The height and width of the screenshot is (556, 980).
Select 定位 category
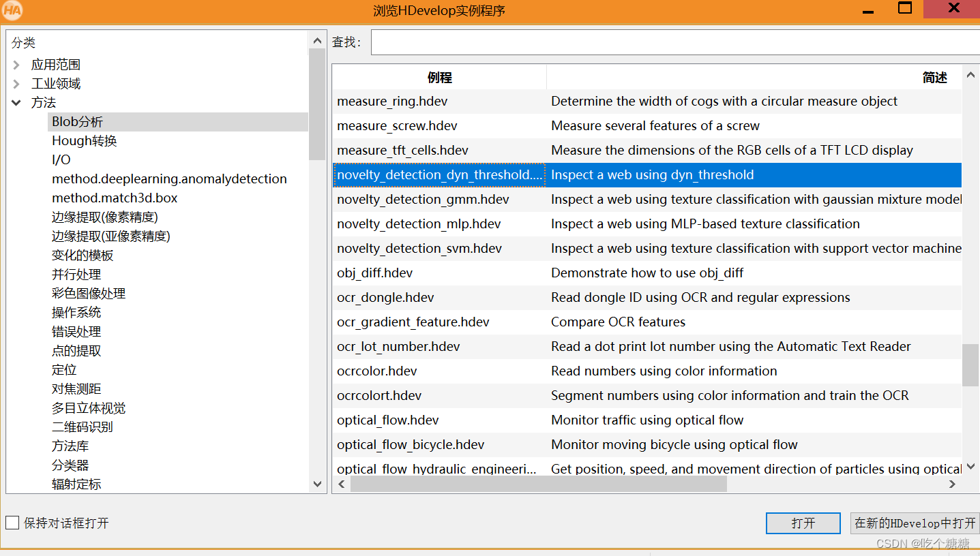pyautogui.click(x=64, y=370)
